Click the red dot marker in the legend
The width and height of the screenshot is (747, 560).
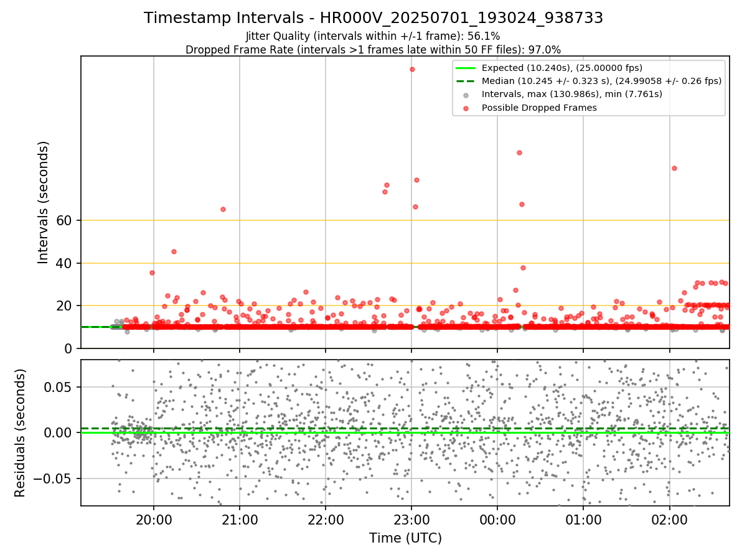pos(466,108)
